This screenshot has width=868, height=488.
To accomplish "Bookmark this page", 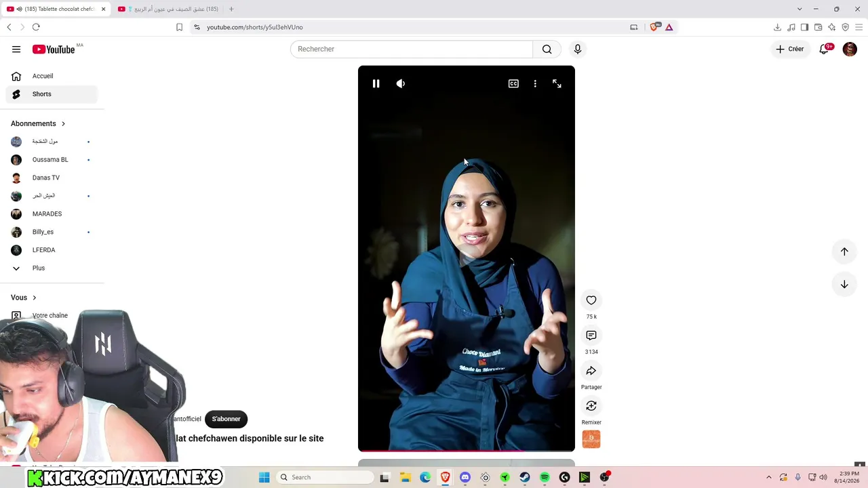I will pos(179,27).
